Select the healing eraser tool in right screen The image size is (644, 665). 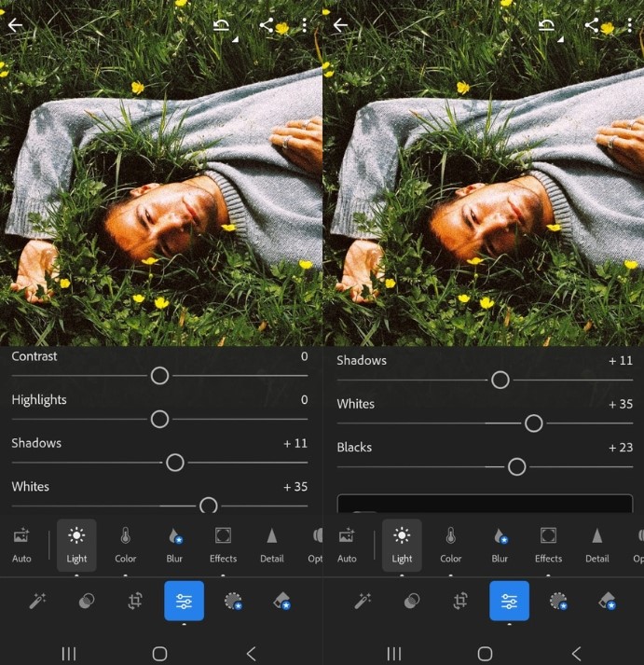click(607, 601)
